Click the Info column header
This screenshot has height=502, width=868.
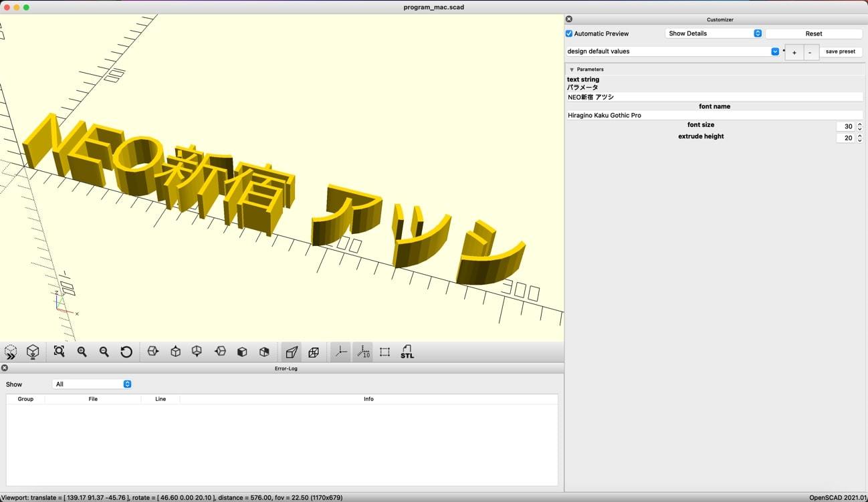(x=368, y=399)
